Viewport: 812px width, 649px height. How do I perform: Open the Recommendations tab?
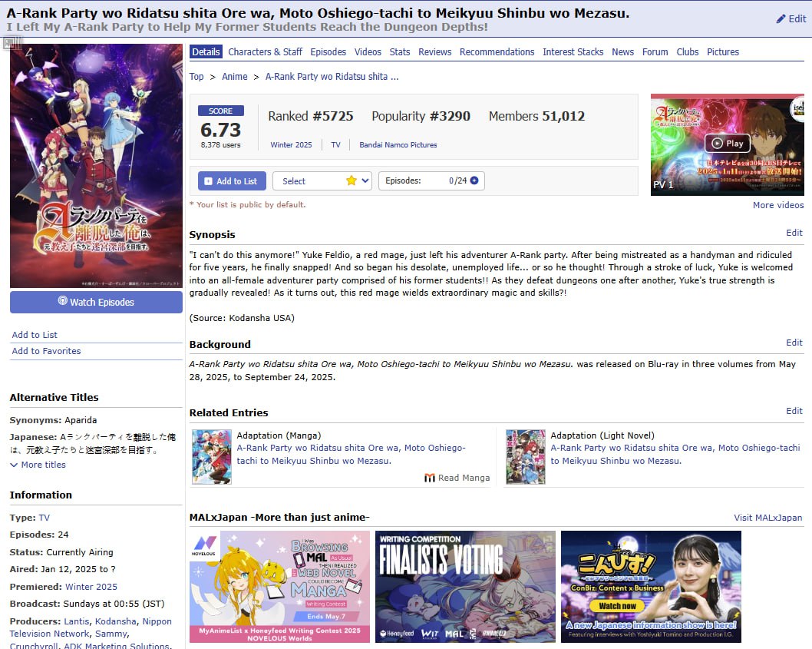tap(497, 51)
